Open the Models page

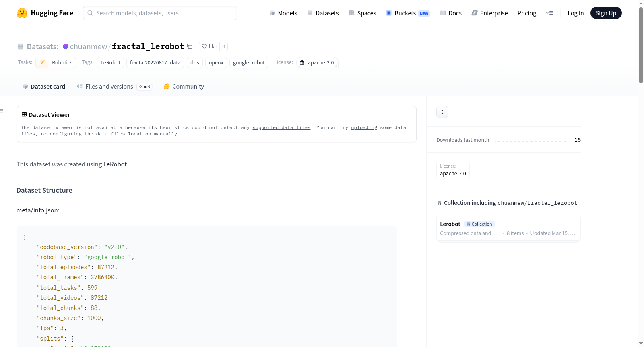[x=283, y=13]
